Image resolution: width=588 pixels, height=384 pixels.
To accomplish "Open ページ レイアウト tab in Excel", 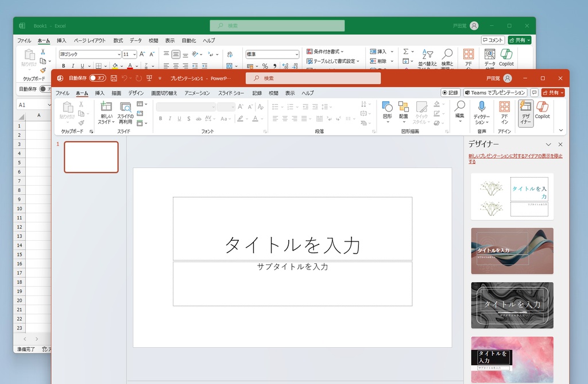I will 90,41.
